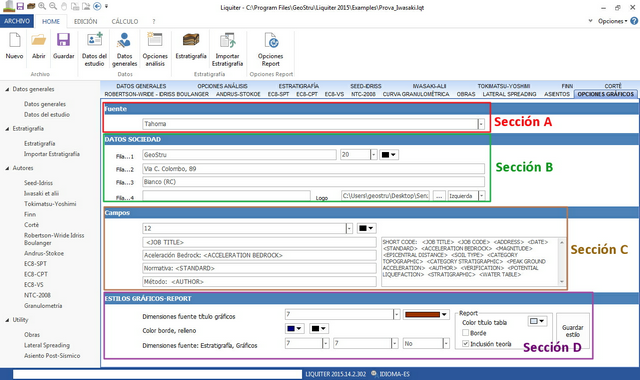Click the Guardar floppy disk icon
The image size is (640, 380).
[x=64, y=40]
